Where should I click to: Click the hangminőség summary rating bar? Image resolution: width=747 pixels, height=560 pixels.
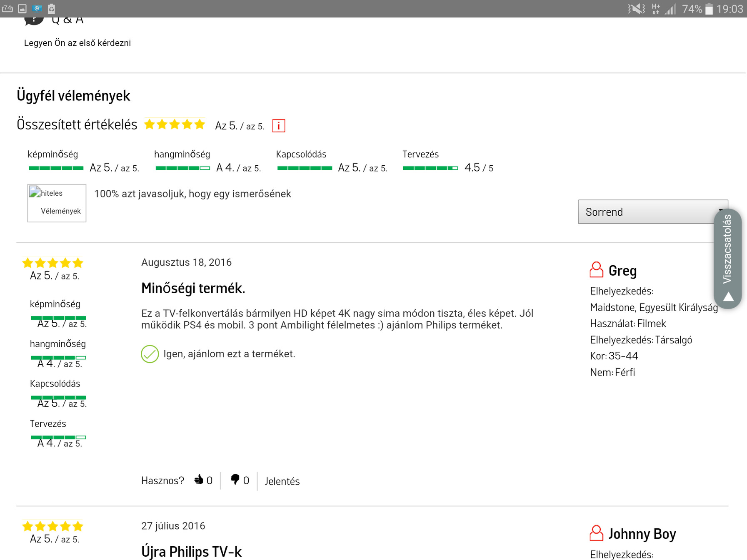pos(182,168)
